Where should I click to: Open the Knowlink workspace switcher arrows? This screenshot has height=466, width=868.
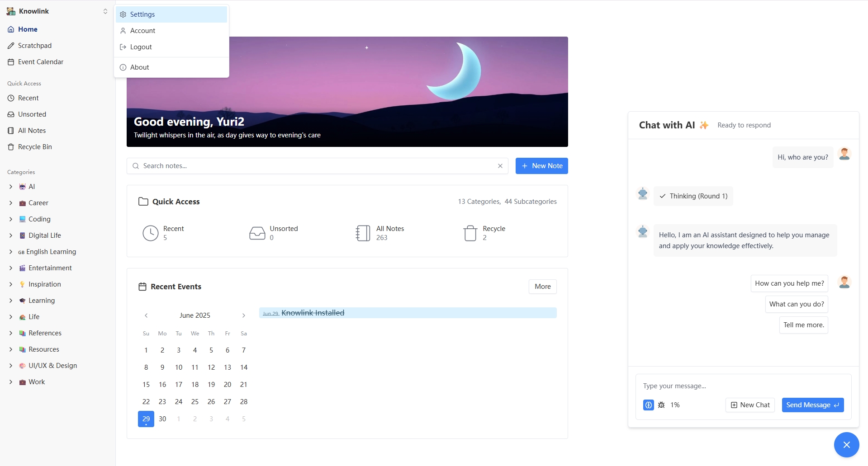coord(105,11)
